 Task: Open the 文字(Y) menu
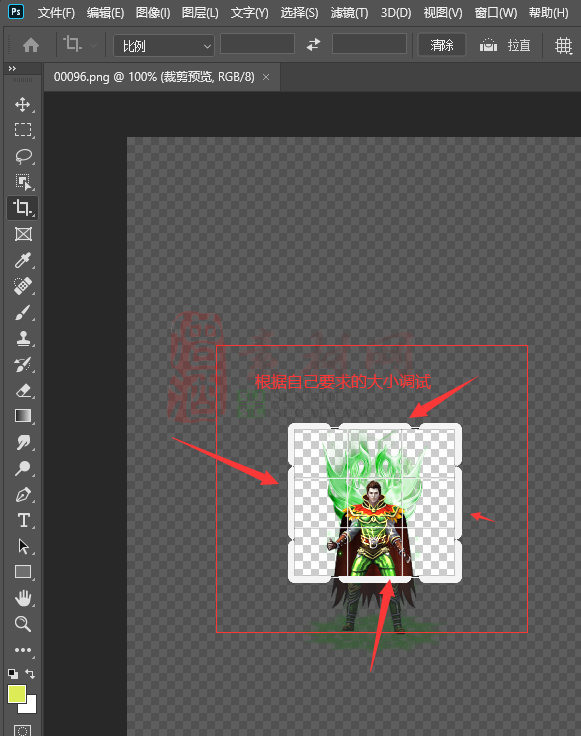[x=249, y=13]
